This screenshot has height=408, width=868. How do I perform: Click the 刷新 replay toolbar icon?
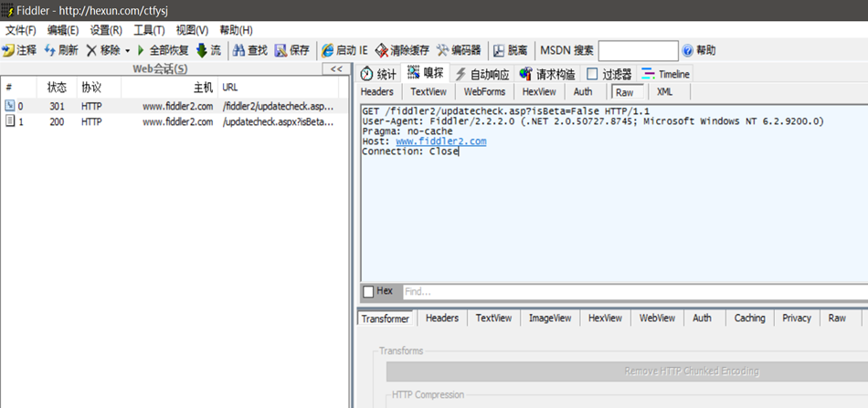click(x=50, y=51)
